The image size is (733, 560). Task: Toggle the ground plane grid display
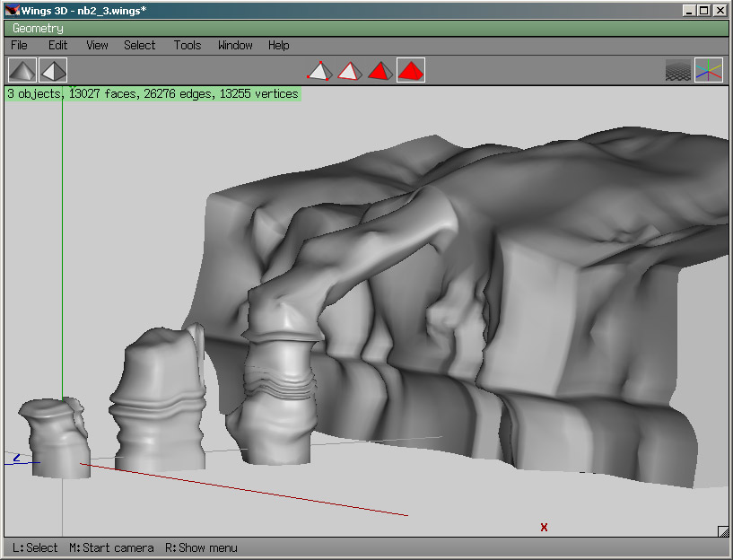[678, 70]
